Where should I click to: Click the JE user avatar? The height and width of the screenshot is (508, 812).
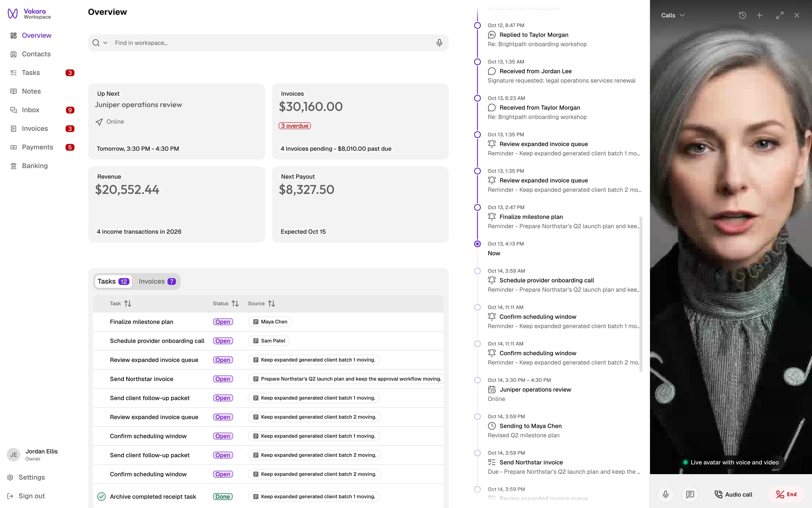tap(13, 455)
